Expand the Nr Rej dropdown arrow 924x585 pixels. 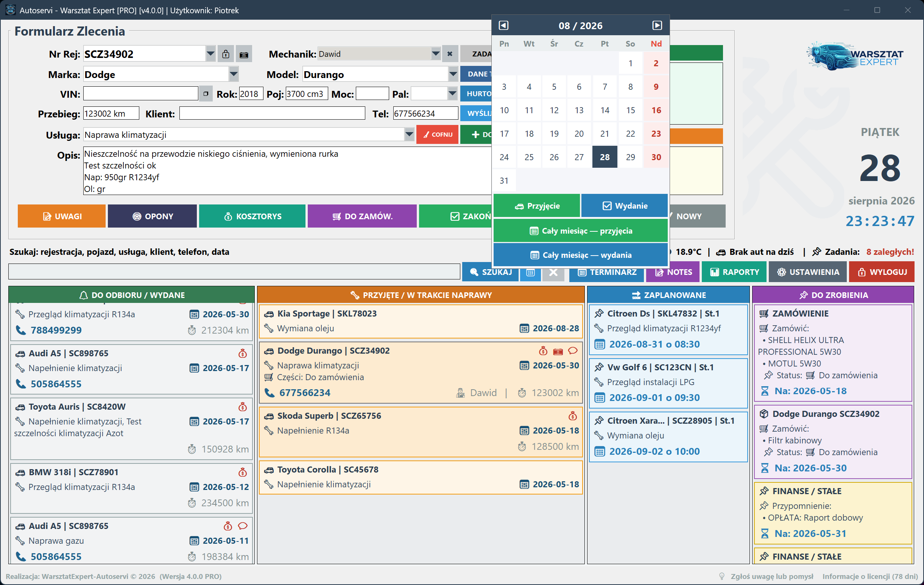[210, 54]
